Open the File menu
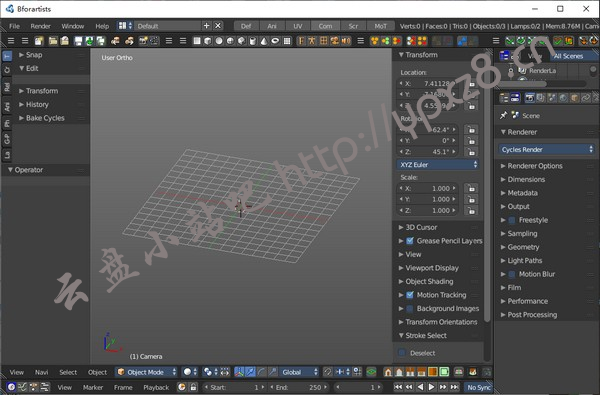 pyautogui.click(x=15, y=26)
